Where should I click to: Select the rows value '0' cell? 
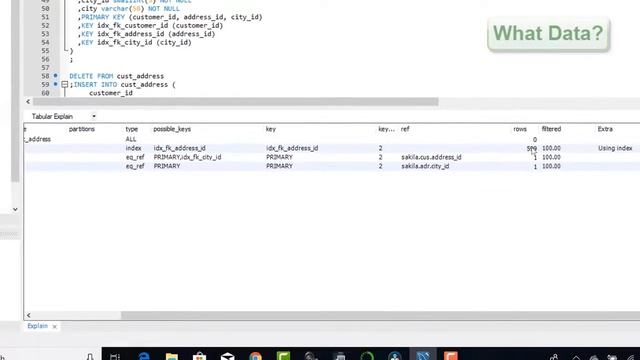(x=535, y=140)
